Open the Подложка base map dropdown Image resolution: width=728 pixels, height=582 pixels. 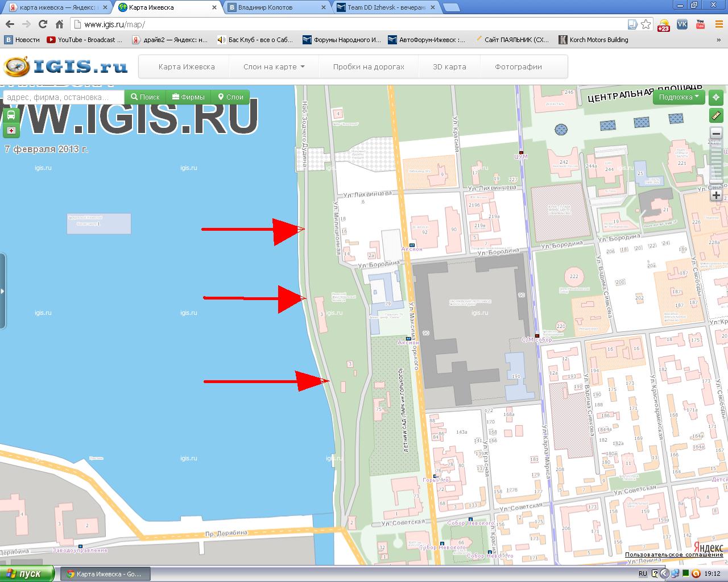tap(679, 97)
